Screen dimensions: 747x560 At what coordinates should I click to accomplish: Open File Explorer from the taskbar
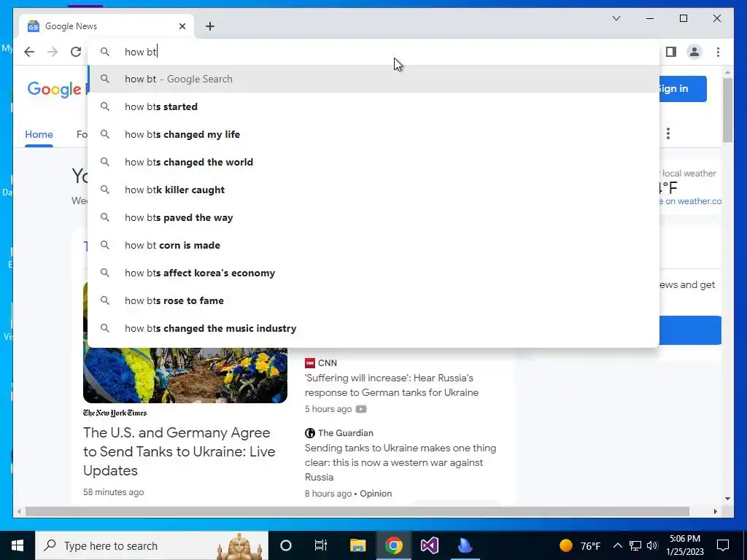[x=357, y=545]
